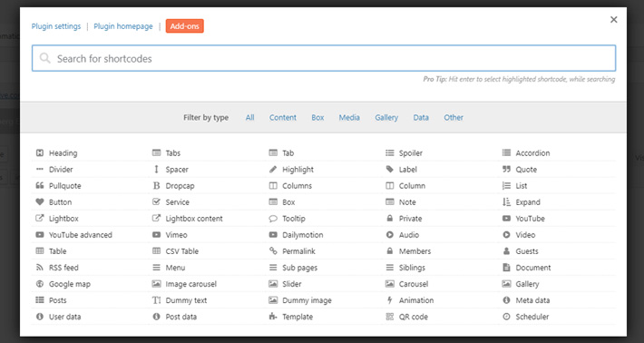Viewport: 644px width, 343px height.
Task: Click the YouTube play icon
Action: (506, 218)
